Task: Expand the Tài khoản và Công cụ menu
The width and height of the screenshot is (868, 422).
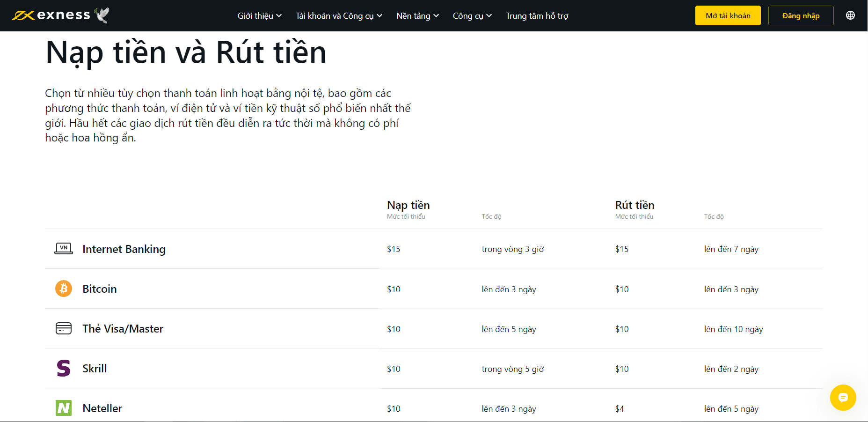Action: (339, 16)
